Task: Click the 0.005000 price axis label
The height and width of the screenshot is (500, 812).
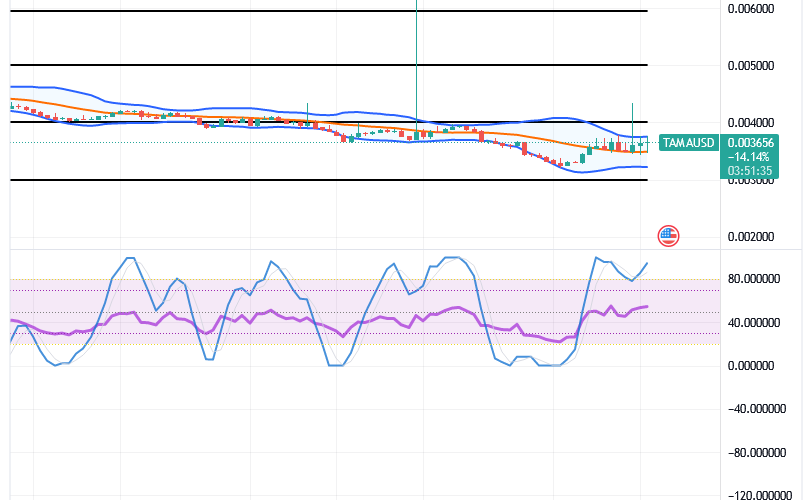Action: [x=750, y=66]
